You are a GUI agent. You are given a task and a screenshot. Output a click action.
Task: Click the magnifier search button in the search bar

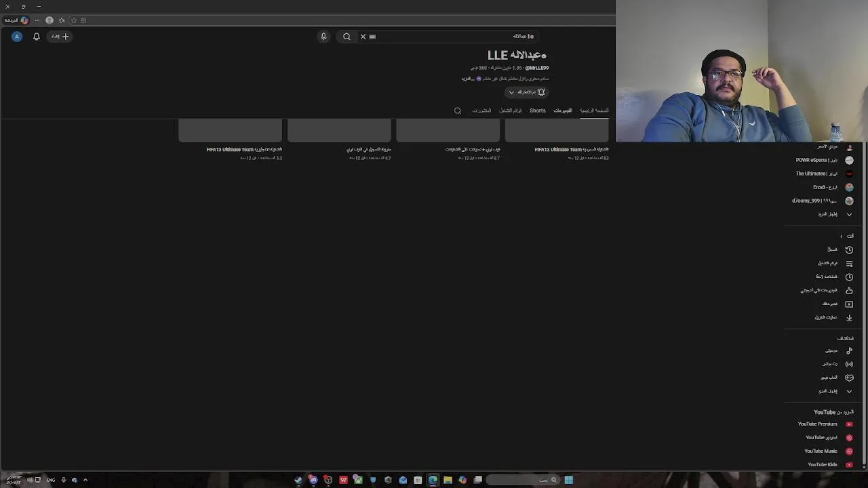[x=347, y=37]
